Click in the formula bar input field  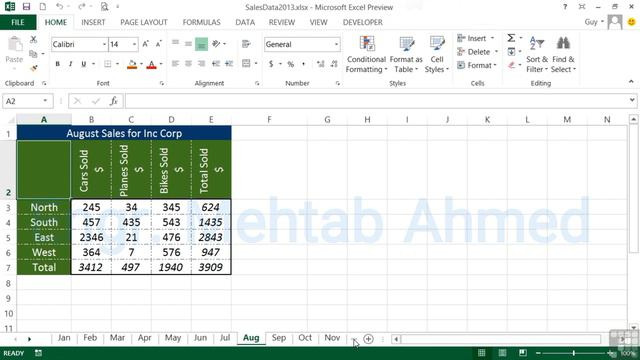pos(376,101)
